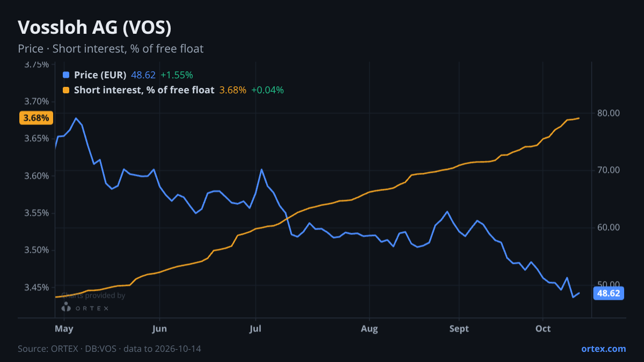The image size is (644, 362).
Task: Click the May x-axis label
Action: click(x=64, y=329)
